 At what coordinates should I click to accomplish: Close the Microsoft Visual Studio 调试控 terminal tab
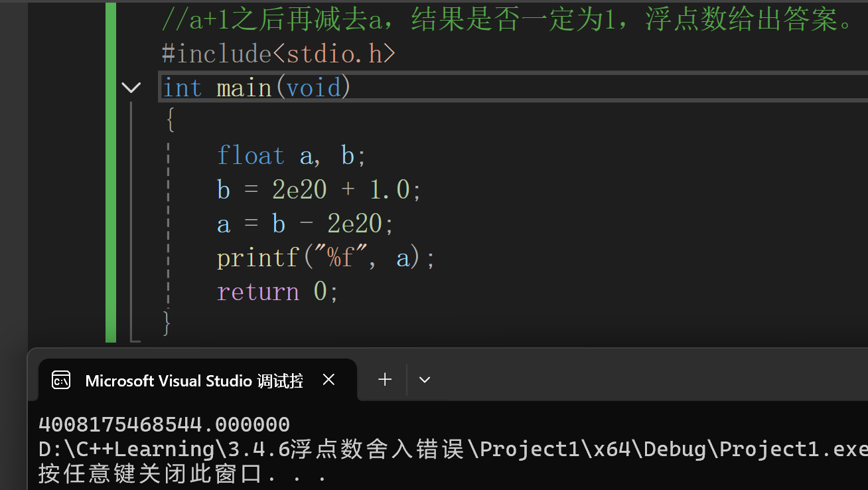coord(328,379)
